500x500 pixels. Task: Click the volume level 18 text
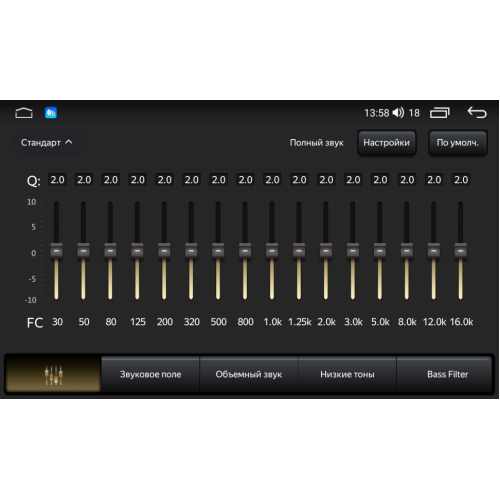pyautogui.click(x=414, y=113)
